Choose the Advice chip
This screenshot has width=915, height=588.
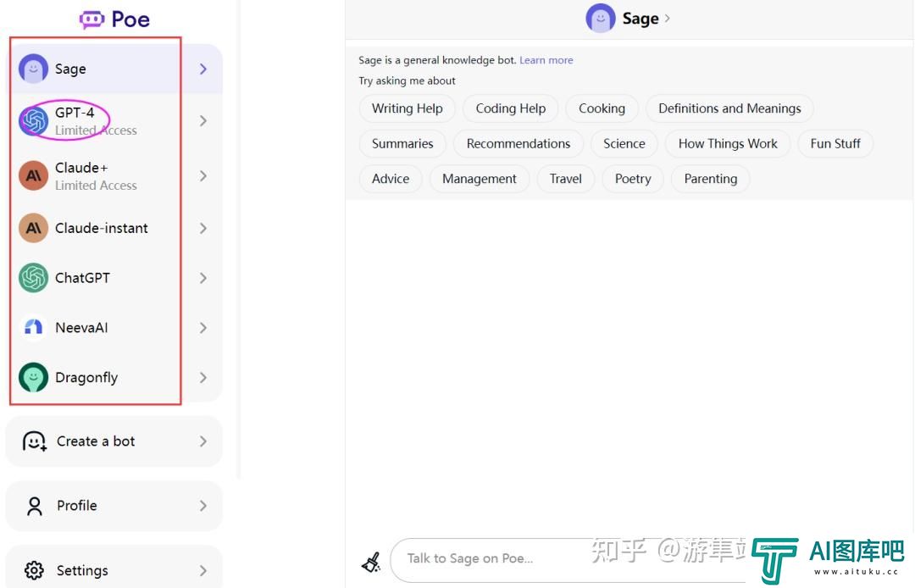click(x=391, y=179)
